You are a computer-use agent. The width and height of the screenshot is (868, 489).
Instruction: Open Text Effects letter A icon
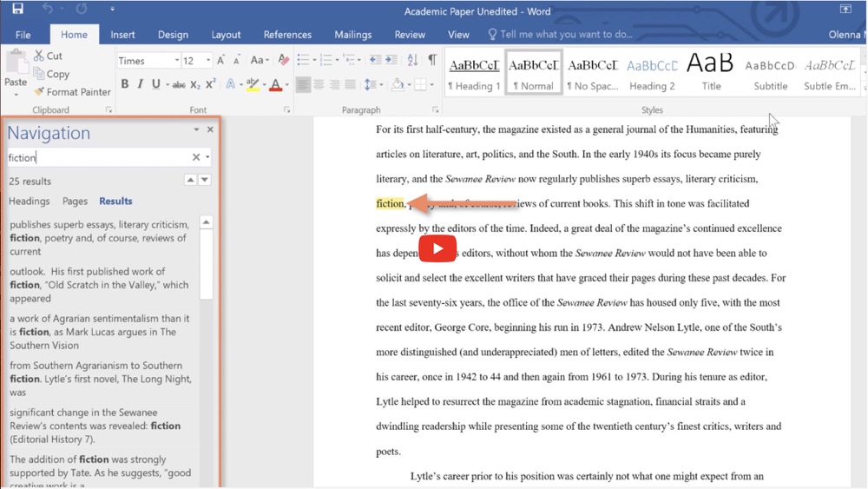230,84
